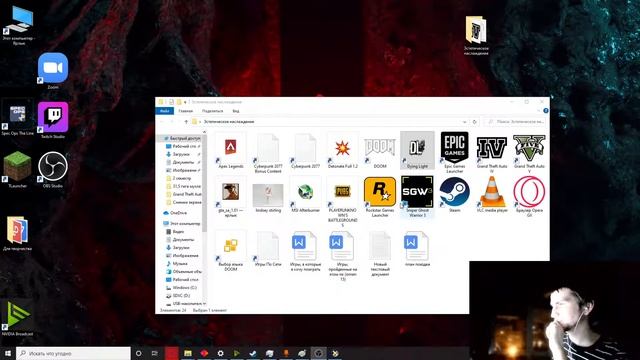Open pinned Документы in quick access
Viewport: 640px width, 360px height.
pyautogui.click(x=183, y=162)
